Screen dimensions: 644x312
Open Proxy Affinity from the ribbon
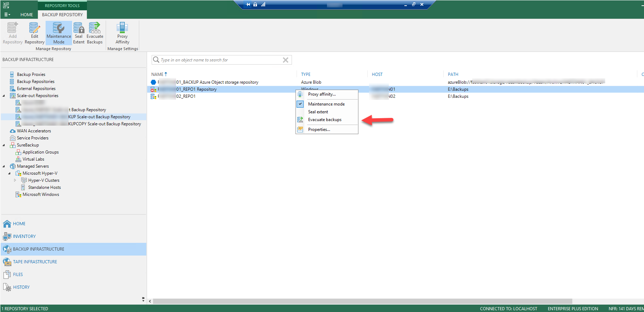[x=122, y=33]
